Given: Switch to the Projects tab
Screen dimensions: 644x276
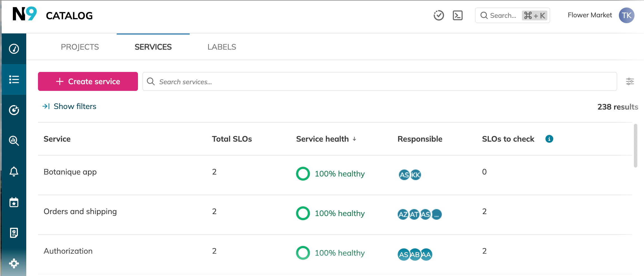Looking at the screenshot, I should pos(80,47).
